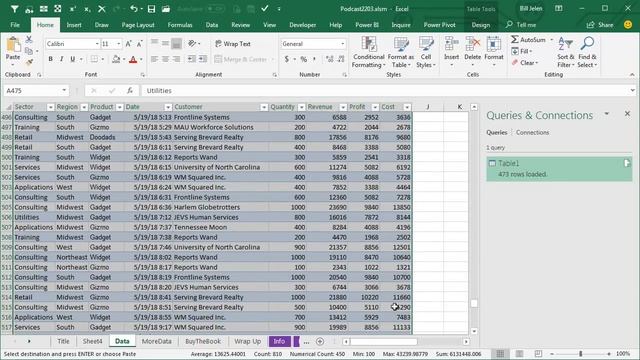Click the zoom slider handle in the status bar
This screenshot has height=360, width=640.
pyautogui.click(x=580, y=353)
